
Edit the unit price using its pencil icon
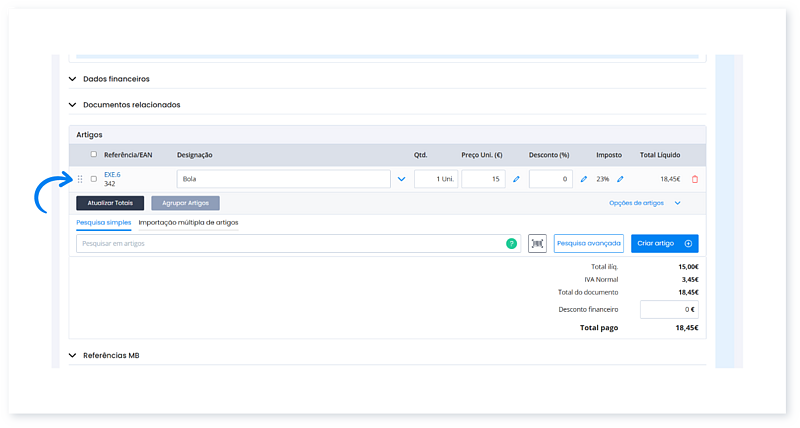pyautogui.click(x=517, y=179)
